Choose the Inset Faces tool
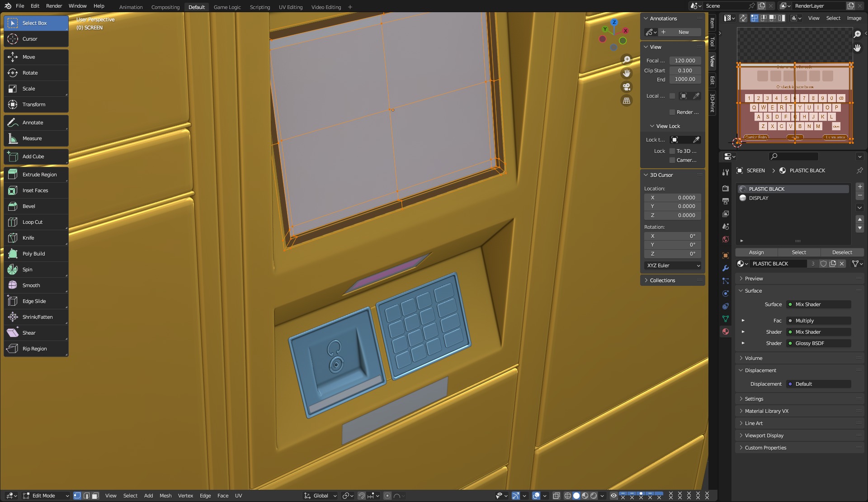The width and height of the screenshot is (868, 502). point(36,190)
